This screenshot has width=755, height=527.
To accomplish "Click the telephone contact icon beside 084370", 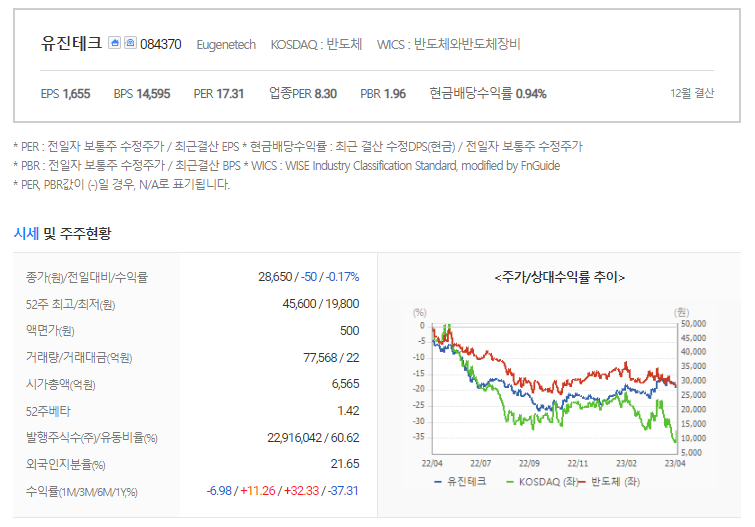I will point(130,42).
